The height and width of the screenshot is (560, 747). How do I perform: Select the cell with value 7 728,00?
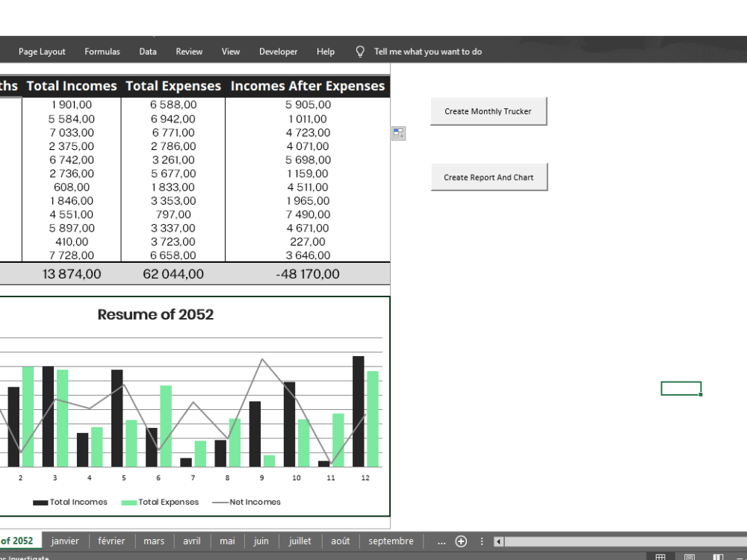coord(72,255)
